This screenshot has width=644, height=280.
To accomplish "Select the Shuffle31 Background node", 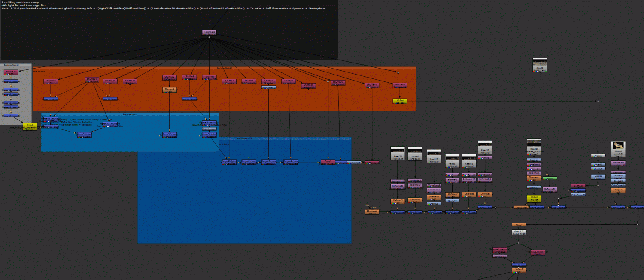I will tap(309, 85).
